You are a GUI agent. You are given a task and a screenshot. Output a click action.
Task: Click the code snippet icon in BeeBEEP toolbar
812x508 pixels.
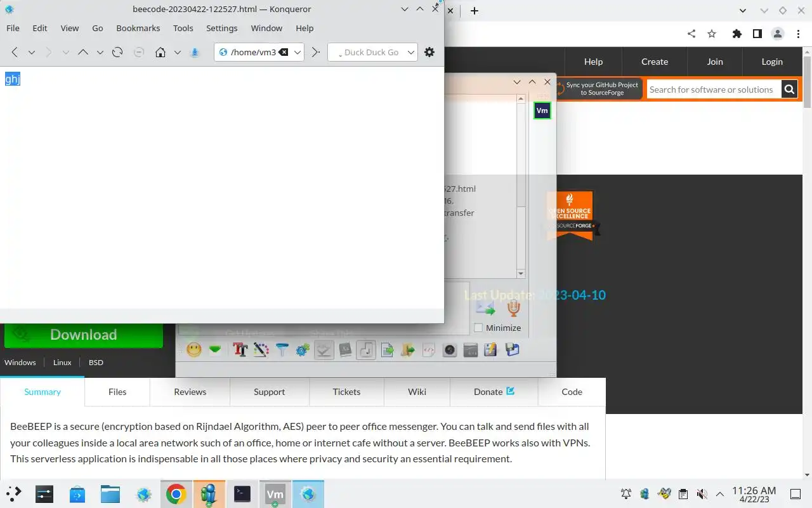[429, 349]
